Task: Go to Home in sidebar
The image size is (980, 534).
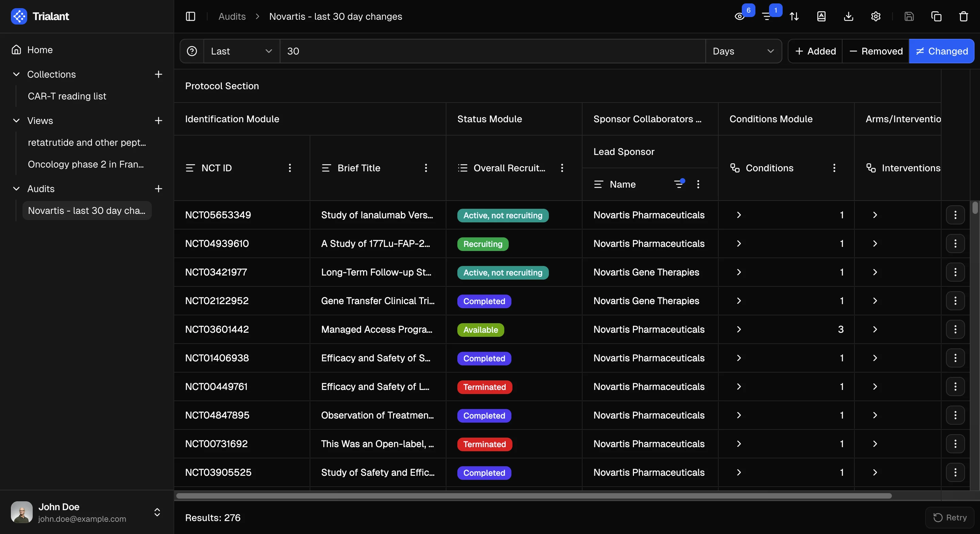Action: 87,50
